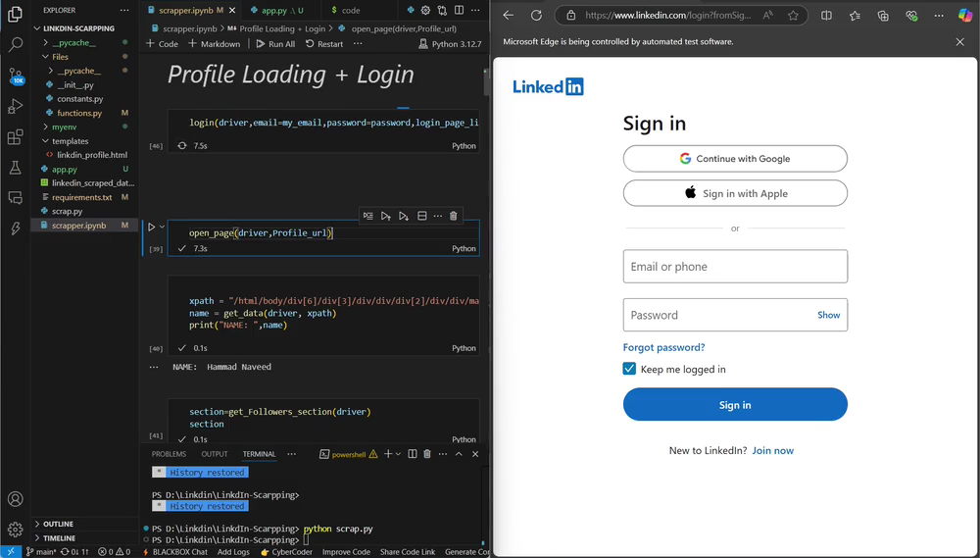
Task: Execute cell and below in cell toolbar
Action: click(x=404, y=216)
